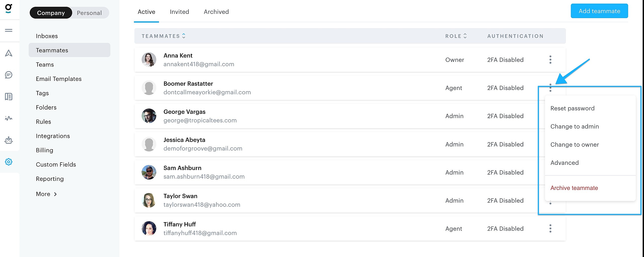Open Tags settings
This screenshot has width=644, height=257.
tap(69, 93)
